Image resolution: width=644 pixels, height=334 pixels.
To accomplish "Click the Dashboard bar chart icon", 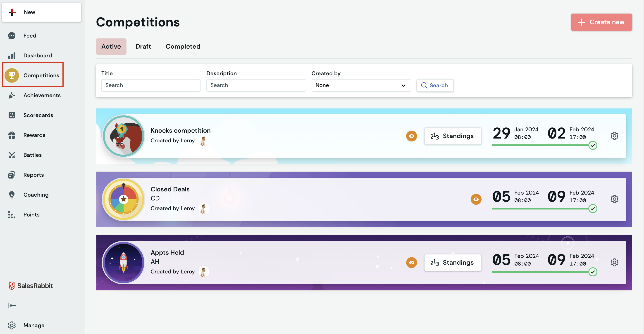I will pos(12,55).
